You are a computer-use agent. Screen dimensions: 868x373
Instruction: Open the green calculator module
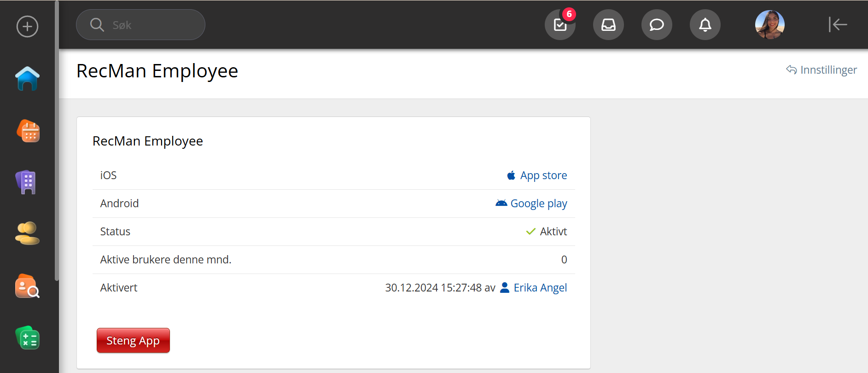28,338
